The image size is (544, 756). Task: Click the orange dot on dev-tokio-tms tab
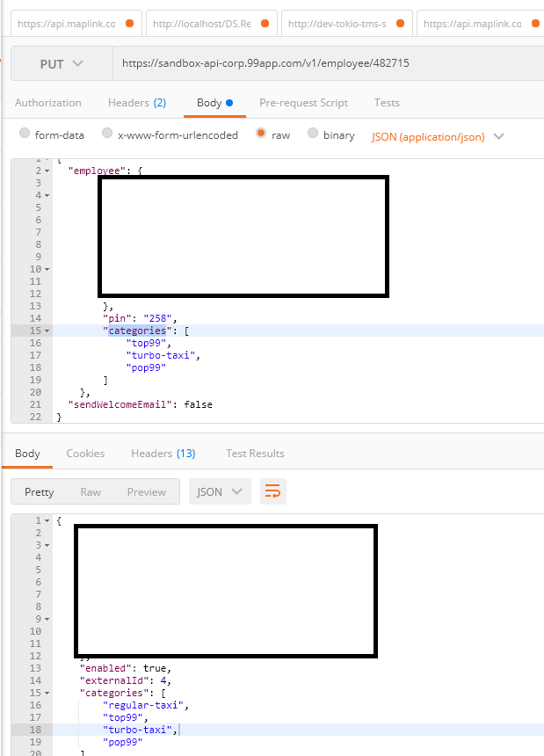click(x=401, y=23)
